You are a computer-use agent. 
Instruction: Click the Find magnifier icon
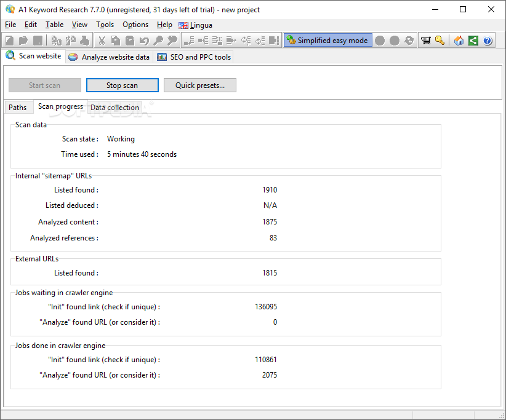158,41
